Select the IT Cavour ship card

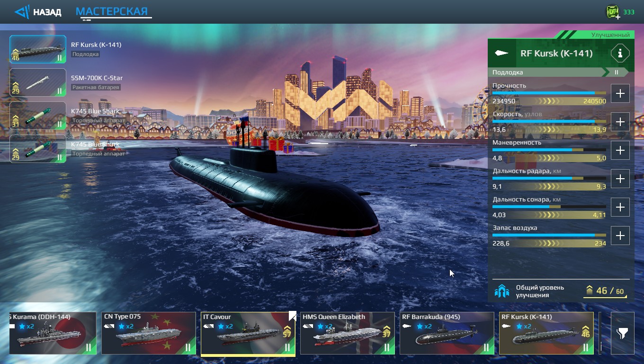click(248, 333)
